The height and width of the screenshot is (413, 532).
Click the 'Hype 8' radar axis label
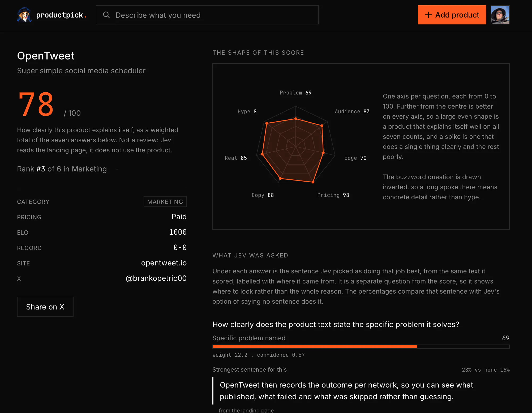point(247,111)
